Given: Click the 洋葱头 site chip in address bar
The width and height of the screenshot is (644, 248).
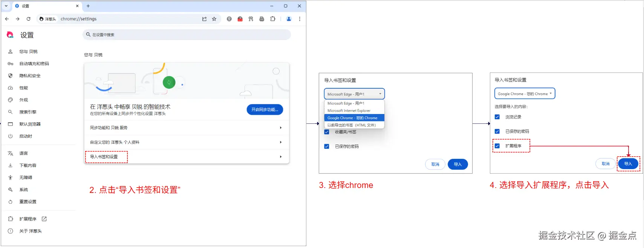Looking at the screenshot, I should pyautogui.click(x=47, y=19).
